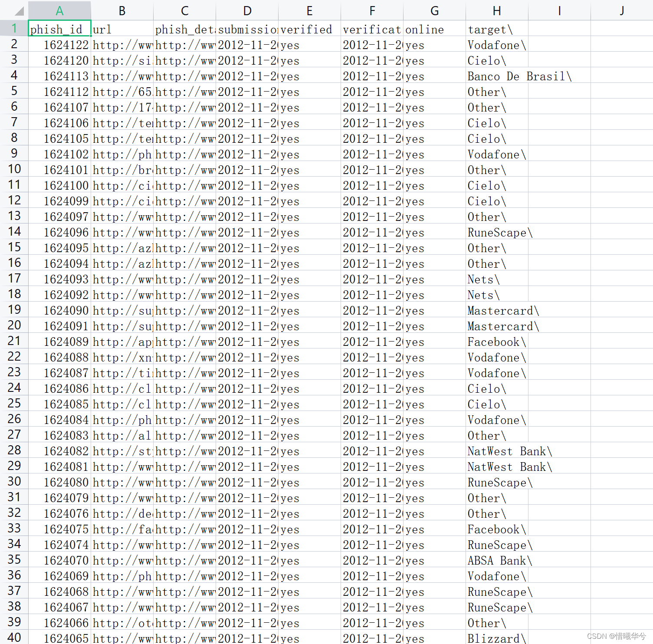Click the 'http://fa' url cell
Viewport: 653px width, 644px height.
click(x=122, y=528)
